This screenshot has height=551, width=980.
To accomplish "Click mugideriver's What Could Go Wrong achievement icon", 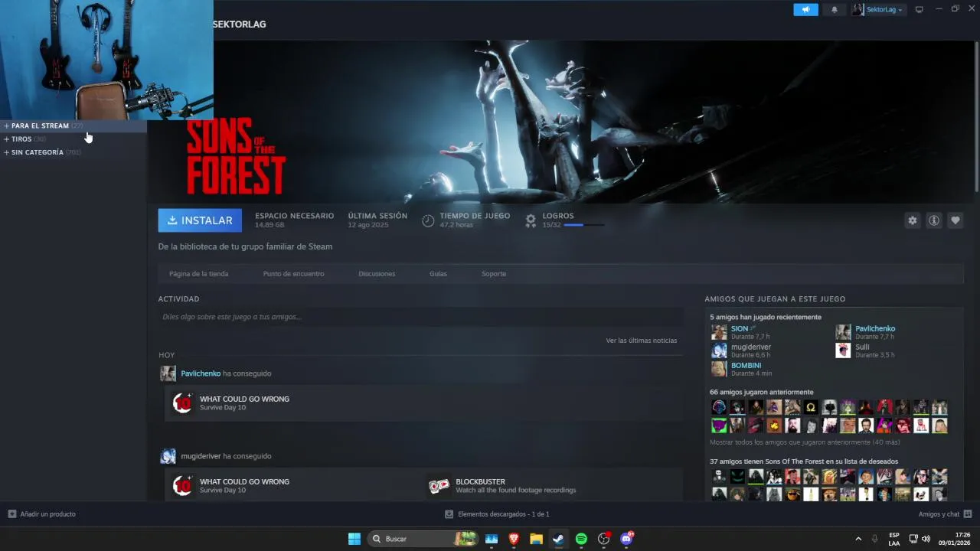I will 182,486.
